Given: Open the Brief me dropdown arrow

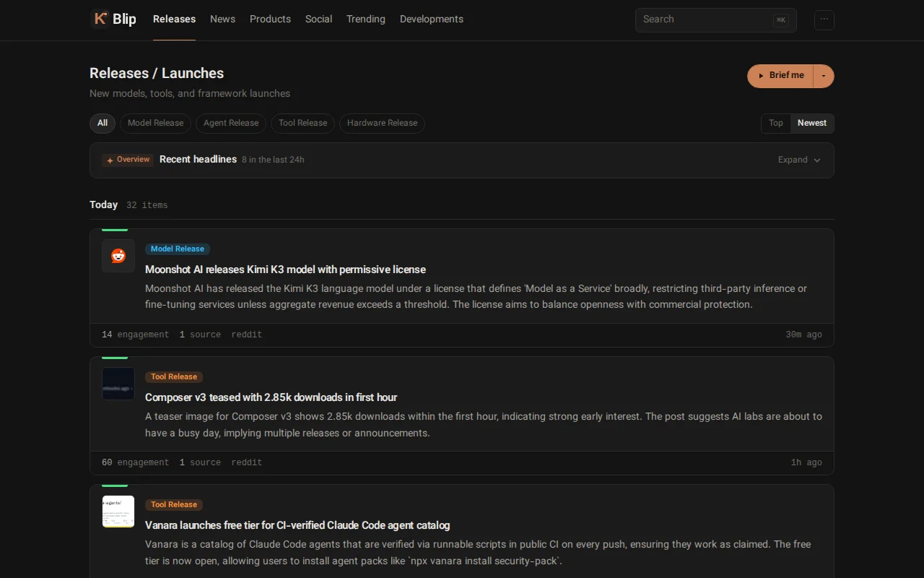Looking at the screenshot, I should click(x=824, y=76).
